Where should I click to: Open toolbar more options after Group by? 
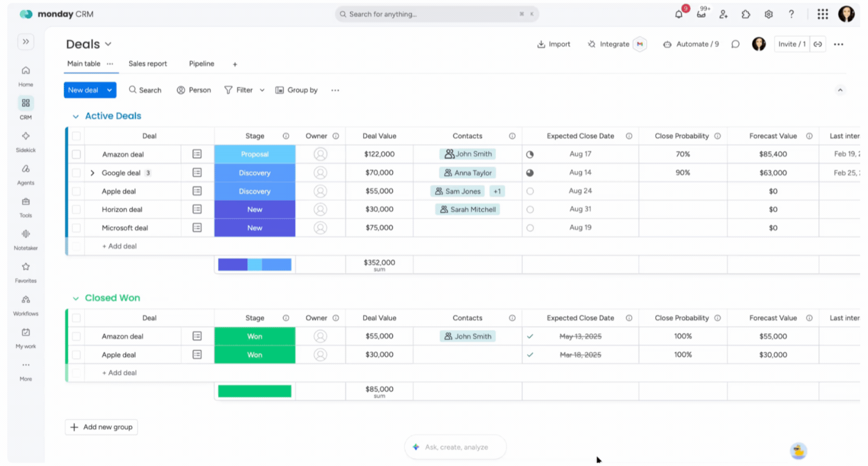tap(335, 90)
